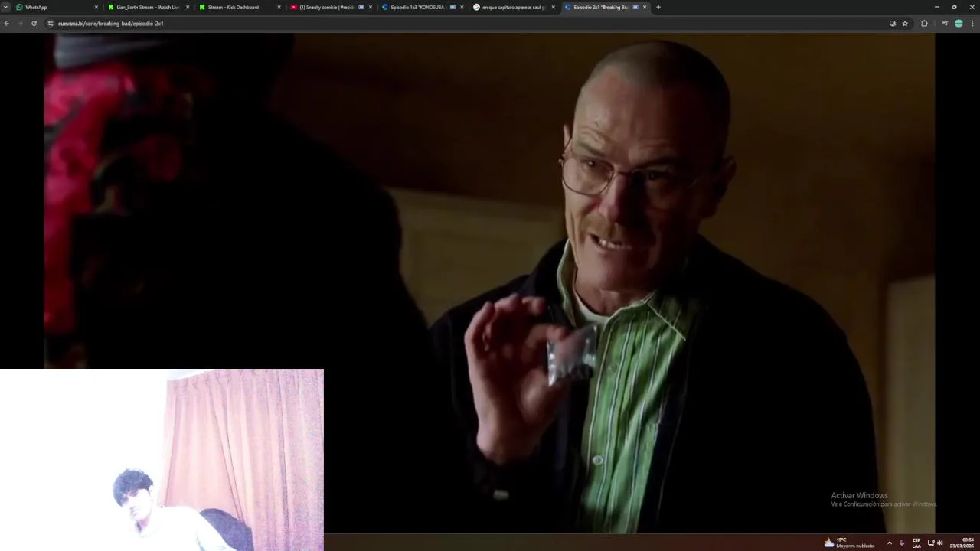Click the microphone tray icon

[902, 543]
